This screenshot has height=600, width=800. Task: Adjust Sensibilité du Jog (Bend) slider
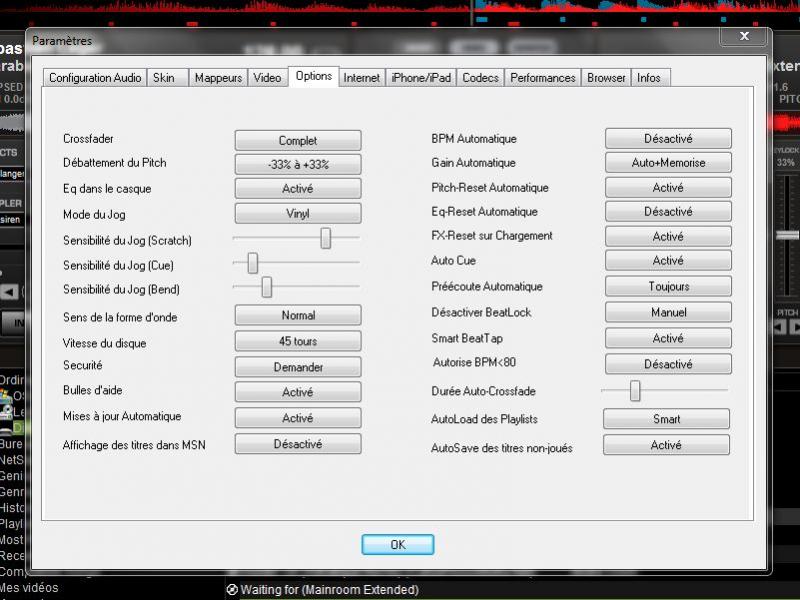(x=267, y=287)
